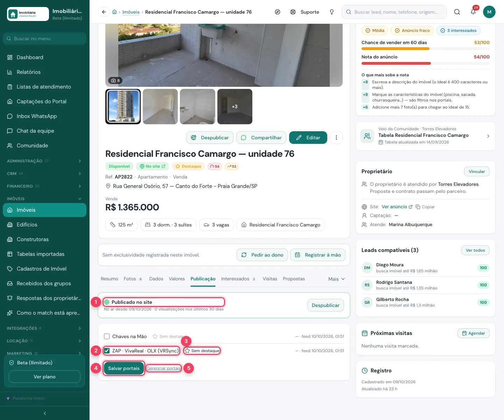Open the Interessados tab
This screenshot has height=420, width=504.
point(238,279)
